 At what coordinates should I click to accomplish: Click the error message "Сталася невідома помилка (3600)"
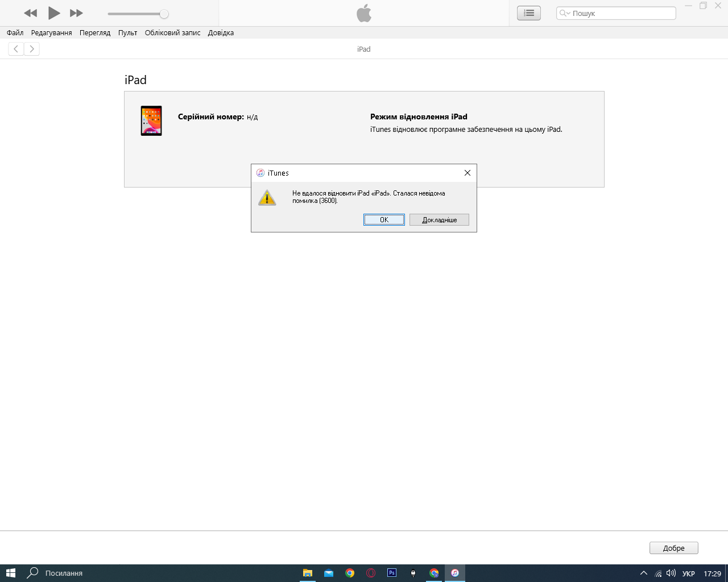click(369, 197)
